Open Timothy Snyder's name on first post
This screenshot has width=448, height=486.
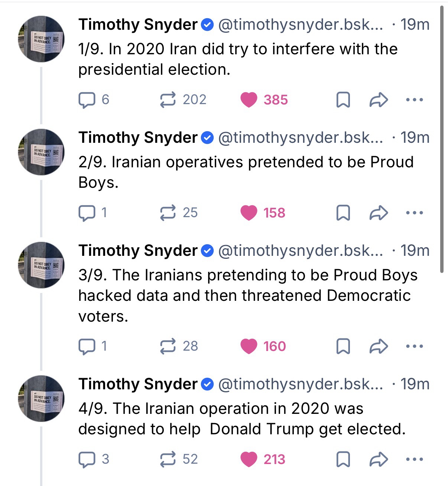138,25
